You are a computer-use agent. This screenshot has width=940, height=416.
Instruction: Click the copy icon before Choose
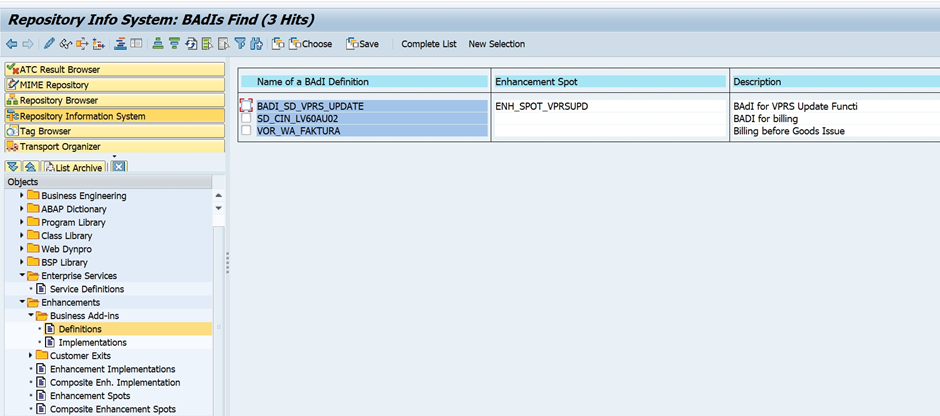point(278,44)
